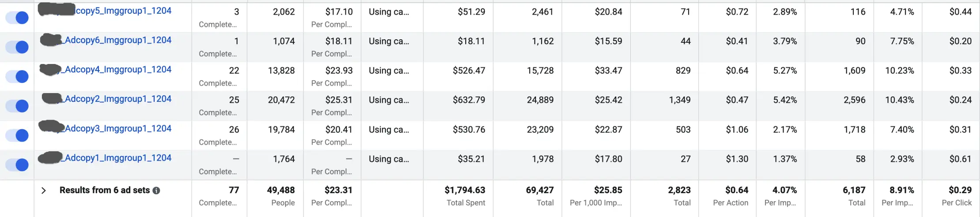Viewport: 980px width, 217px height.
Task: Open the Adcopy1_Imggroup1_1204 ad set
Action: pos(118,158)
